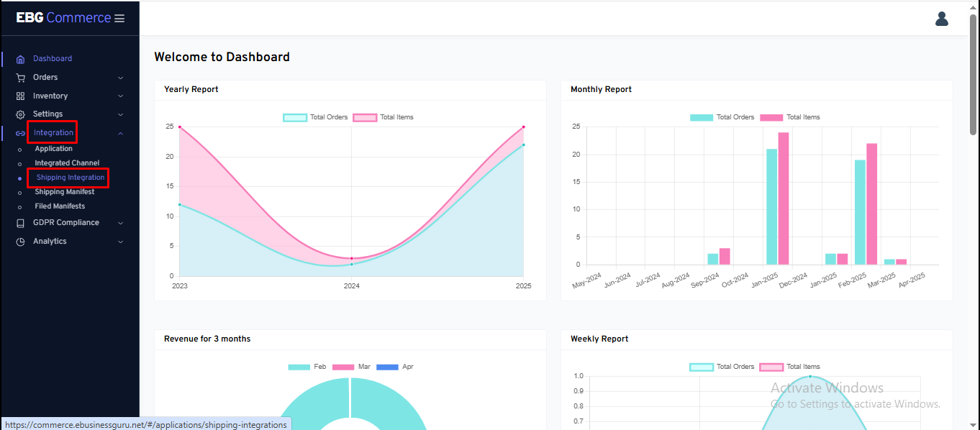Click the GDPR Compliance icon
980x430 pixels.
pyautogui.click(x=20, y=223)
